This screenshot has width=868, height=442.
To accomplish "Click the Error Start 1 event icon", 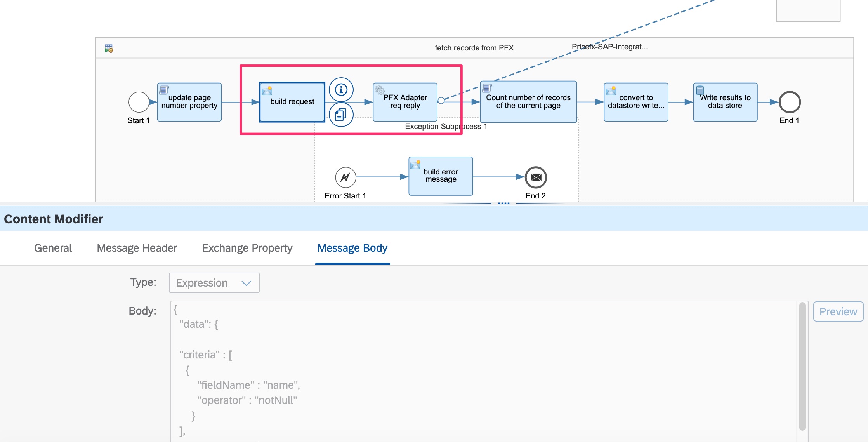I will (345, 177).
